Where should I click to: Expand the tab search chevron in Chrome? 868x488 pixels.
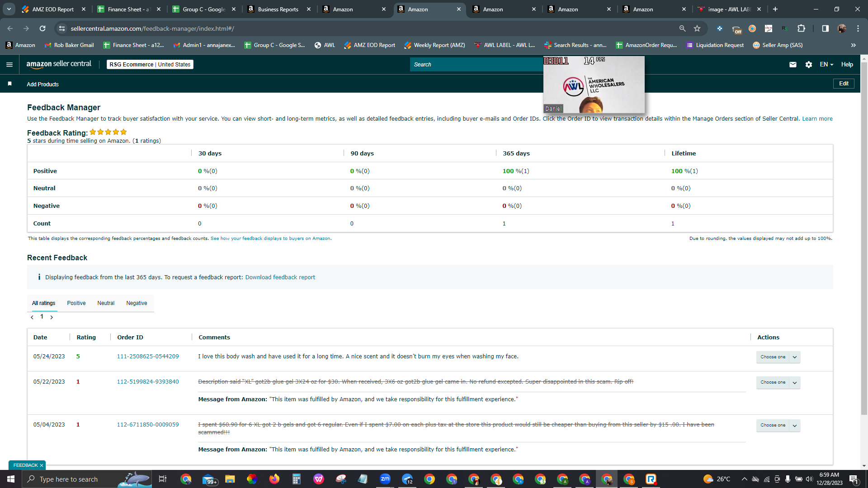[x=9, y=9]
